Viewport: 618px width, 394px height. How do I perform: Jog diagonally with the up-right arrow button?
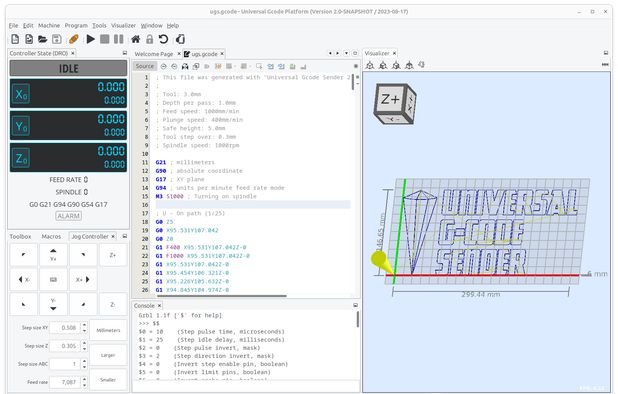pyautogui.click(x=83, y=255)
